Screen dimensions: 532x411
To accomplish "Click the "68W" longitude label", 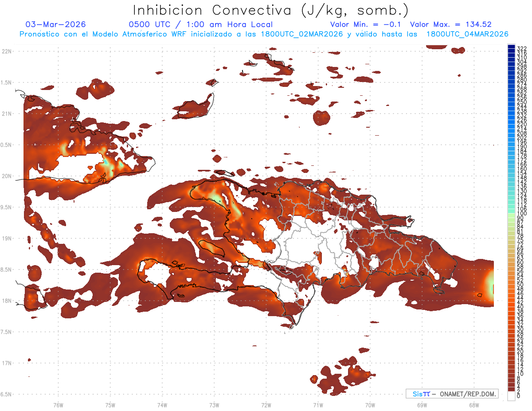I will pos(474,404).
